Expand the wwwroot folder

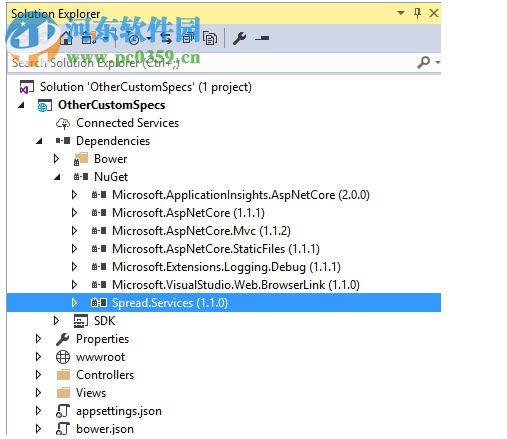(x=38, y=357)
